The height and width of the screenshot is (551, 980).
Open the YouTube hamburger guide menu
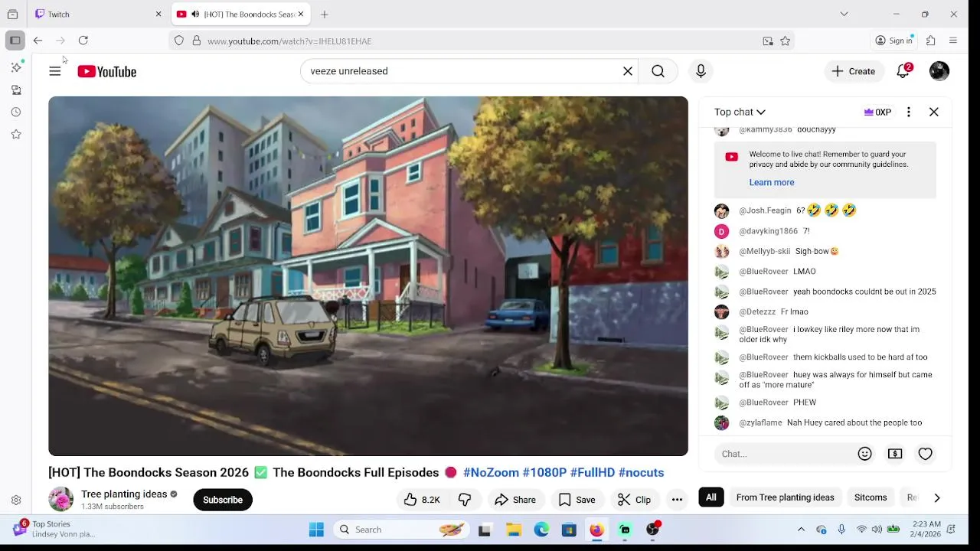tap(55, 71)
